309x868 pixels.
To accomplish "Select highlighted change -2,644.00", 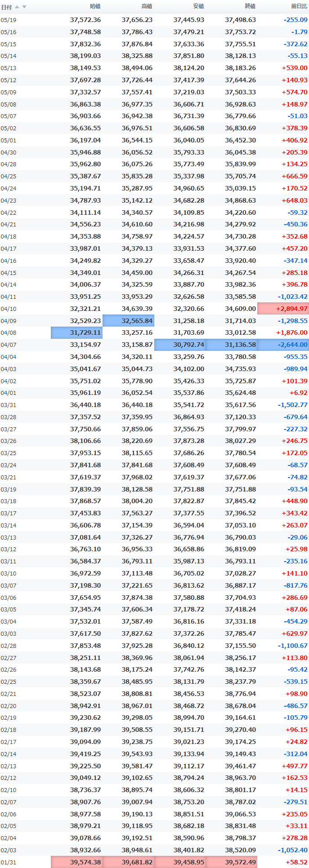I will [x=283, y=345].
